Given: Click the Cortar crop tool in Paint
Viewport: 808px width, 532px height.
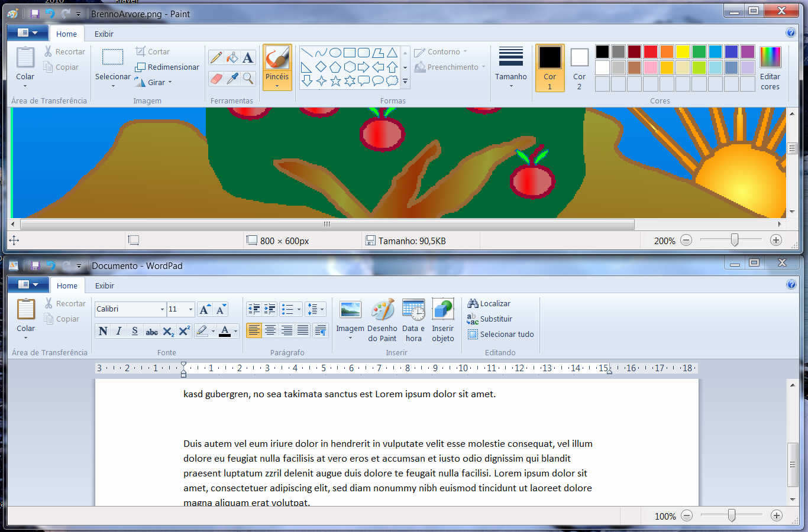Looking at the screenshot, I should 153,51.
